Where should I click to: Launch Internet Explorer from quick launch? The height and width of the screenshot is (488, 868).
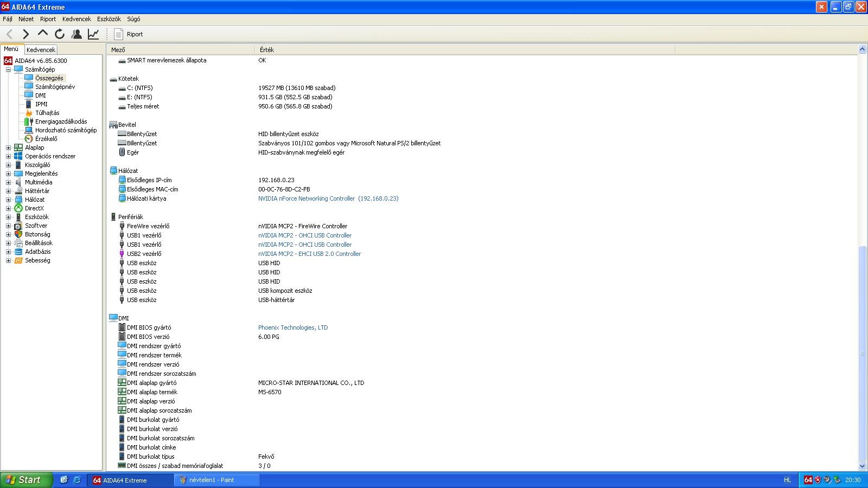pos(77,480)
